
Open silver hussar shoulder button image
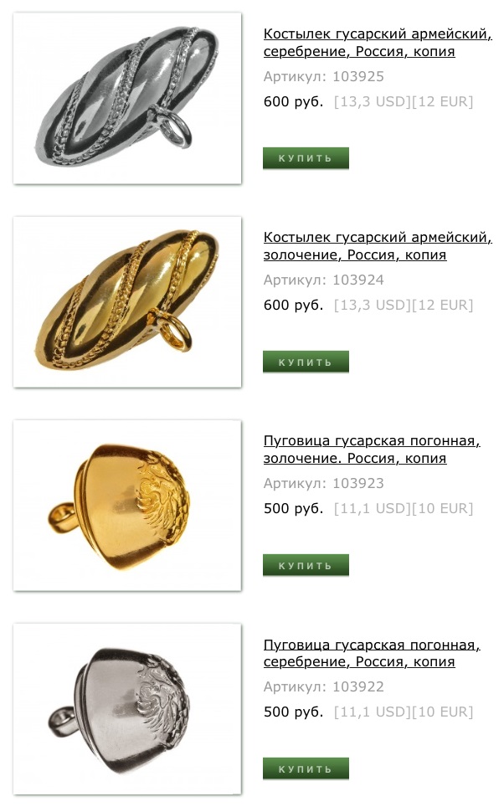(127, 708)
